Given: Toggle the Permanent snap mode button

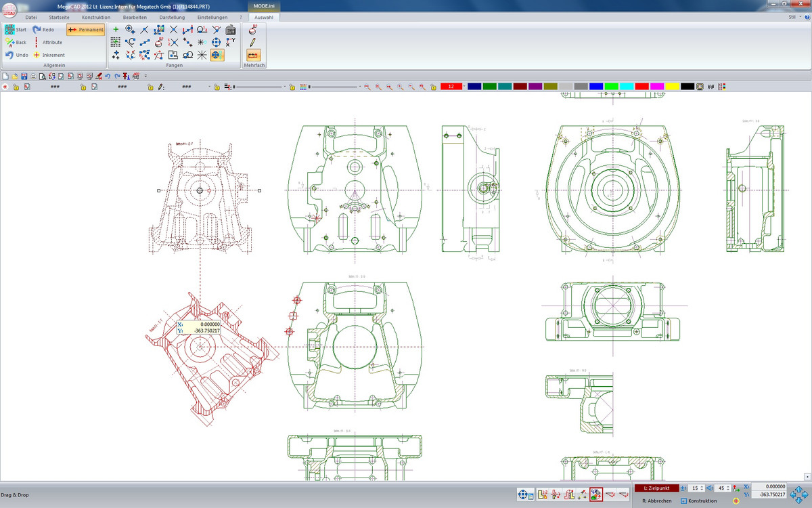Looking at the screenshot, I should point(86,30).
